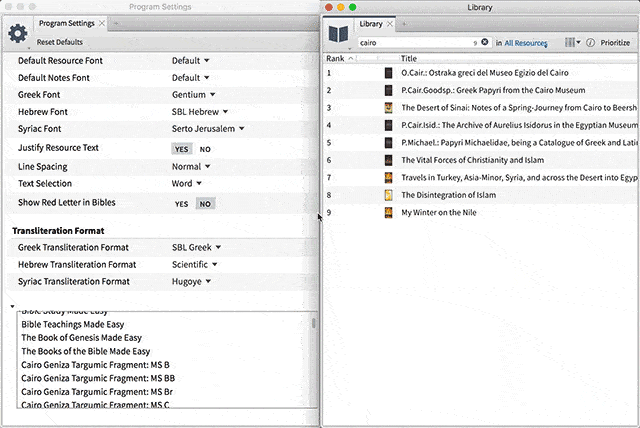Viewport: 640px width, 428px height.
Task: Open The Vital Forces of Christianity and Islam
Action: pos(472,160)
